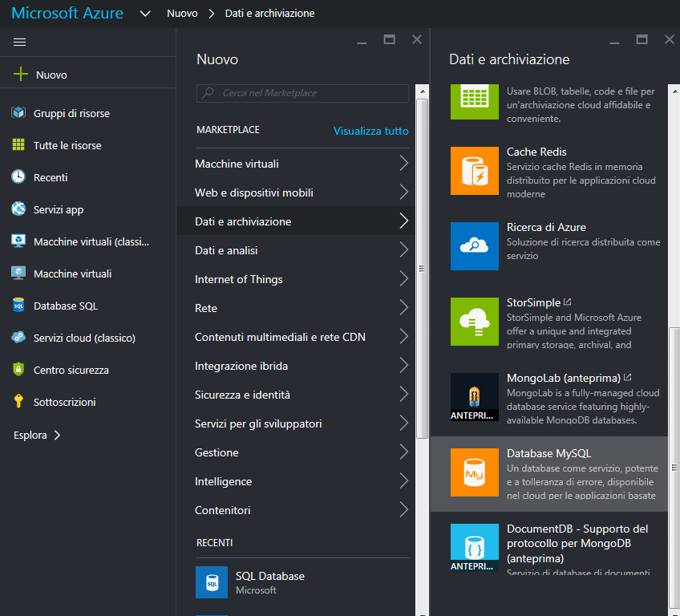Click the MongoLab external link icon
This screenshot has width=680, height=616.
[628, 378]
